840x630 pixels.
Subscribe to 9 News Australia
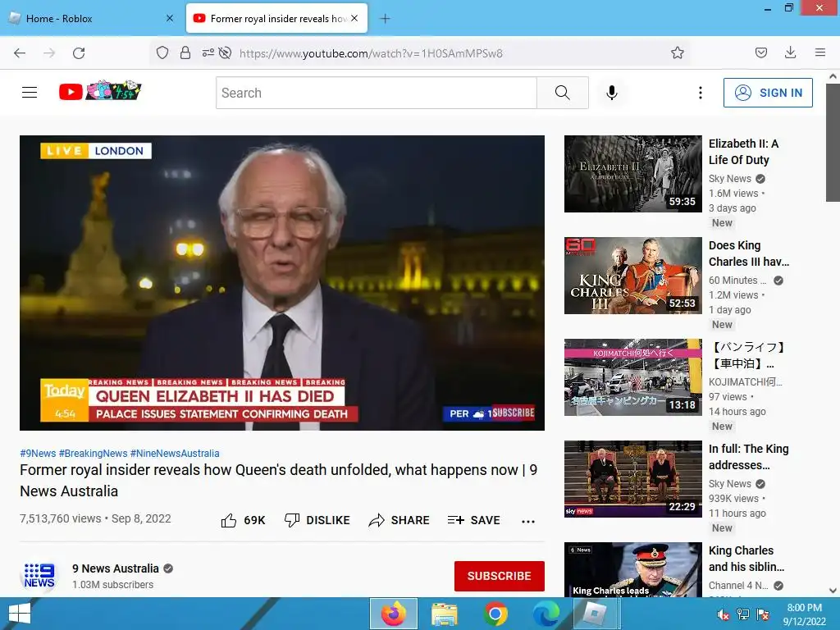click(500, 576)
